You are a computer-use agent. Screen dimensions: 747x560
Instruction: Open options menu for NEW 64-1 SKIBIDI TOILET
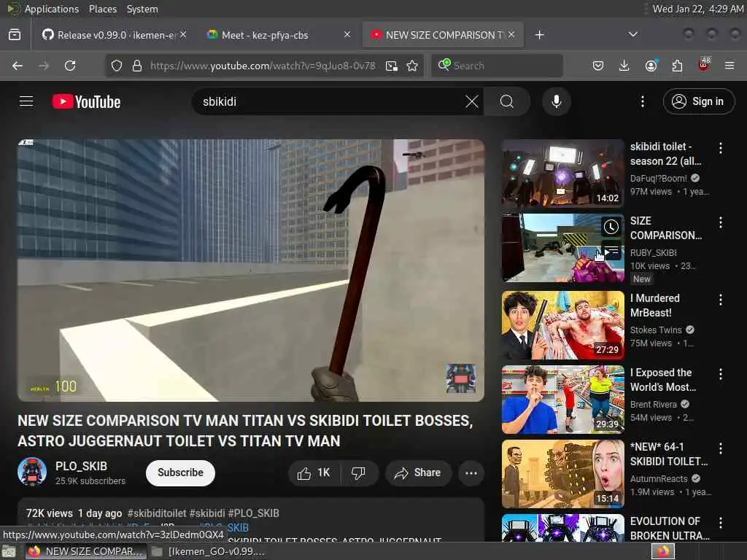click(x=721, y=448)
